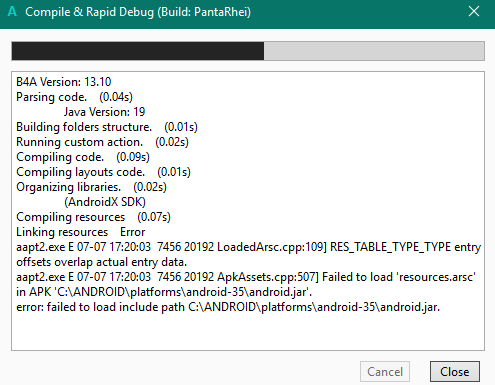Image resolution: width=495 pixels, height=385 pixels.
Task: Close the dialog with the title bar X
Action: click(x=474, y=11)
